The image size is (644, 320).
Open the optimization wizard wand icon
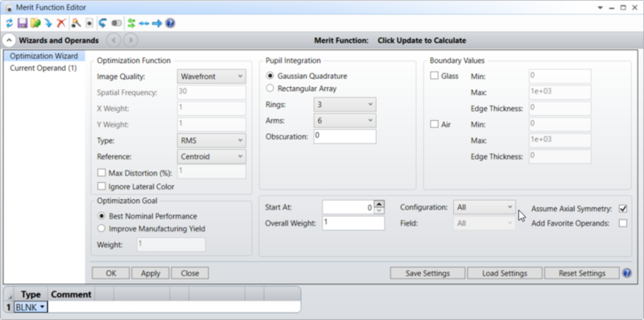pyautogui.click(x=76, y=23)
